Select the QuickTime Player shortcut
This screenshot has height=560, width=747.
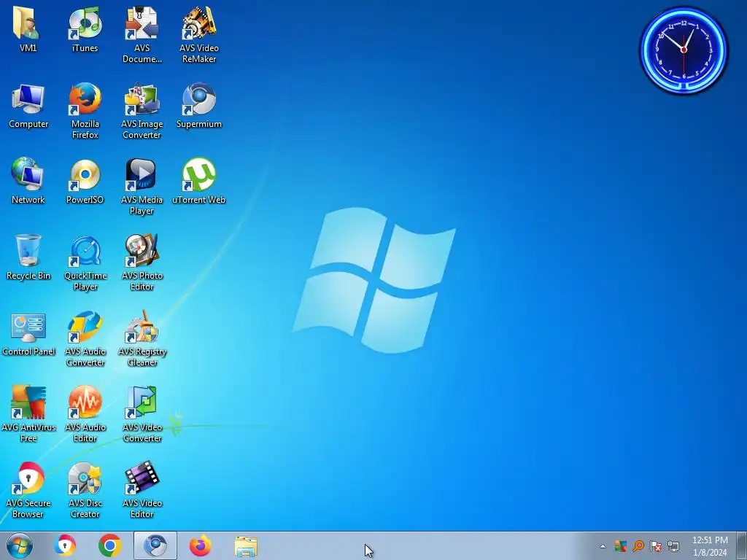click(85, 262)
